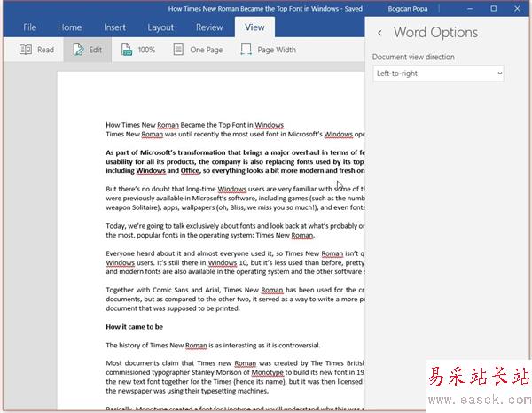This screenshot has height=413, width=532.
Task: Click the bold paragraph starting 'As part of Microsoft's'
Action: click(235, 161)
